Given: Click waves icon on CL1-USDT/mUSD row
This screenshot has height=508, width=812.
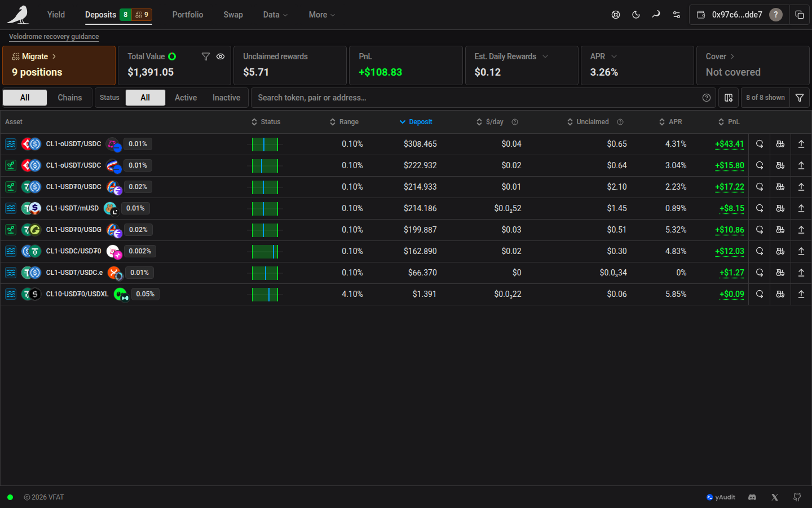Looking at the screenshot, I should [x=11, y=208].
